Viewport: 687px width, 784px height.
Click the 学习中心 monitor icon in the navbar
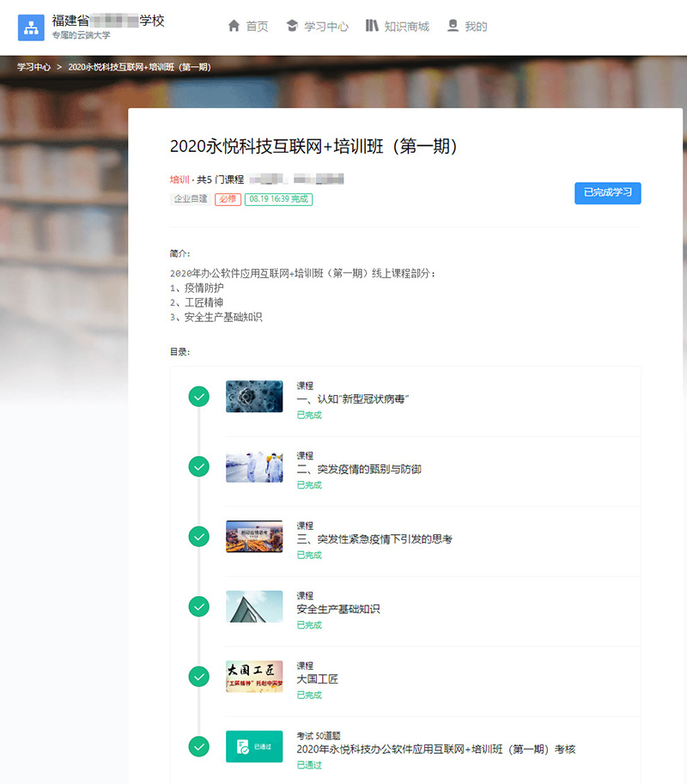[293, 27]
